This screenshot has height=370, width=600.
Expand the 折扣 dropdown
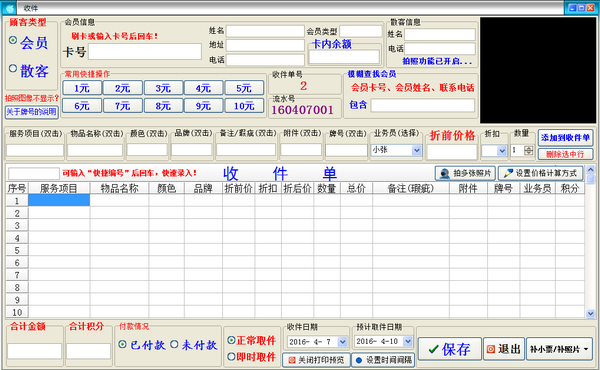[502, 151]
